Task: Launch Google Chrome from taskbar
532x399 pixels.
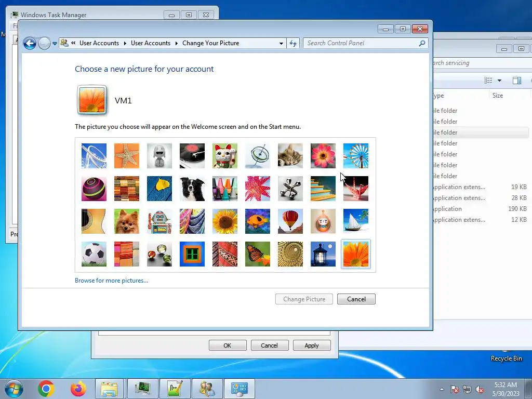Action: (x=46, y=389)
